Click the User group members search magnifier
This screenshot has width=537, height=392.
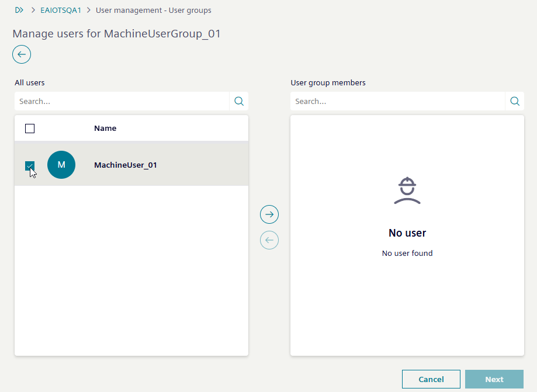515,101
